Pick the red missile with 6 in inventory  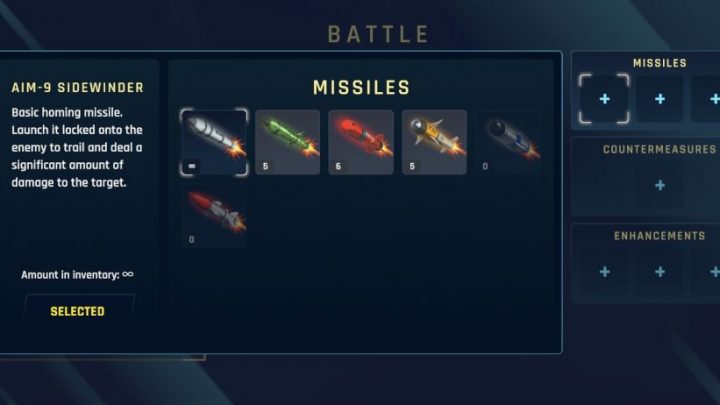pyautogui.click(x=361, y=142)
